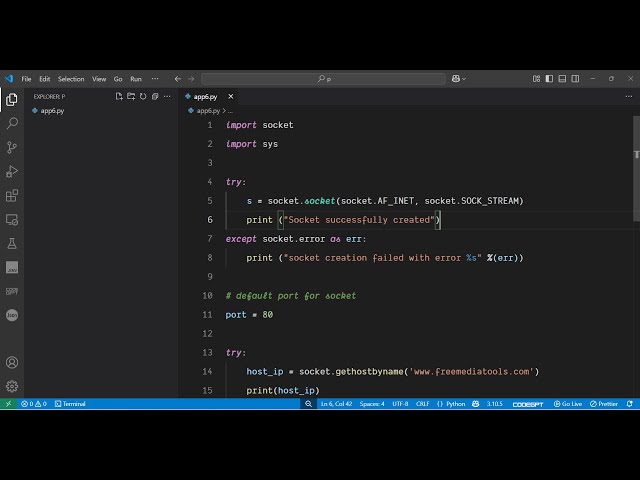
Task: Go to line via Ln 6, Col 42
Action: tap(336, 404)
